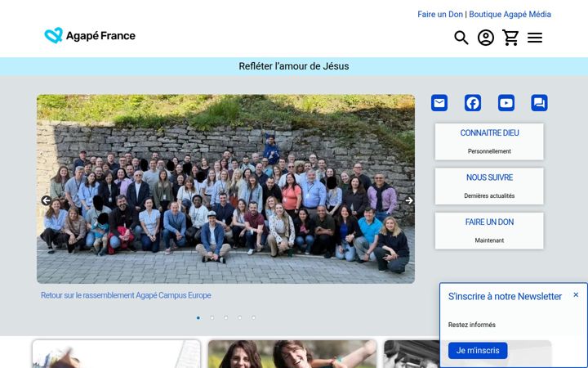
Task: Select the fifth carousel dot
Action: pos(253,317)
